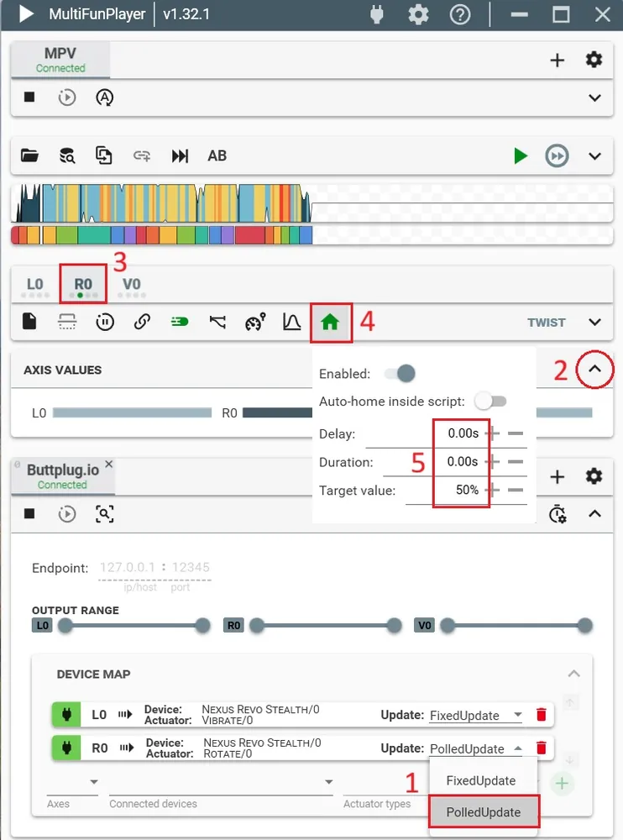The width and height of the screenshot is (623, 840).
Task: Add a new output target
Action: click(x=558, y=476)
